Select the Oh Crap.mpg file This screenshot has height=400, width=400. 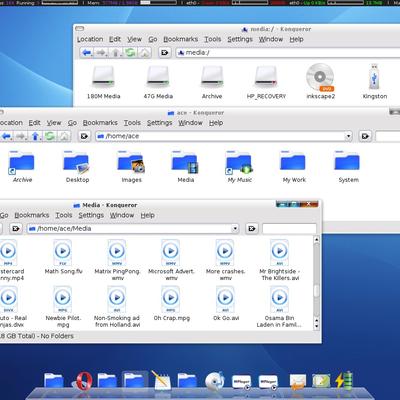(x=171, y=303)
